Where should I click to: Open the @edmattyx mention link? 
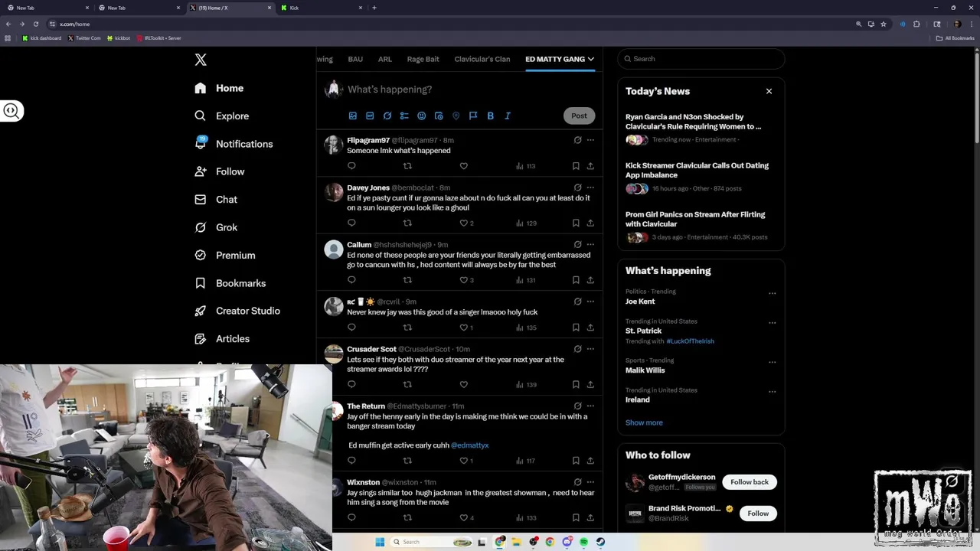pos(469,445)
